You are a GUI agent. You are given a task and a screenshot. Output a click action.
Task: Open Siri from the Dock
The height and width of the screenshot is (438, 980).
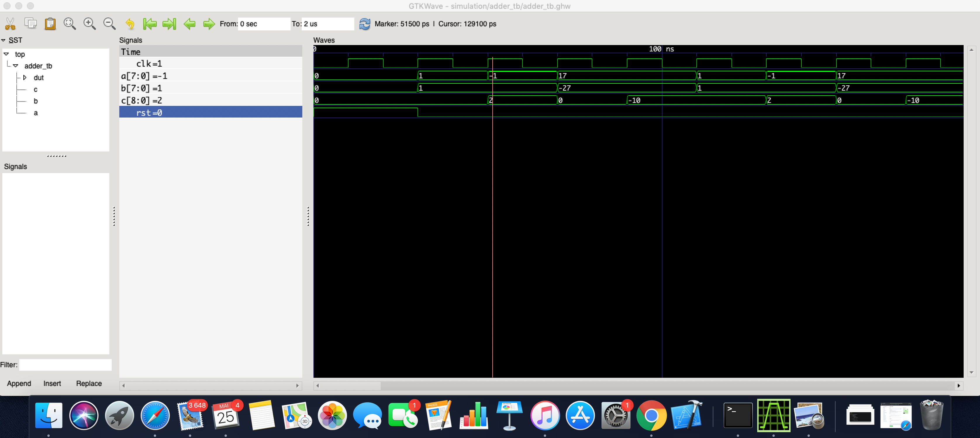click(x=84, y=415)
